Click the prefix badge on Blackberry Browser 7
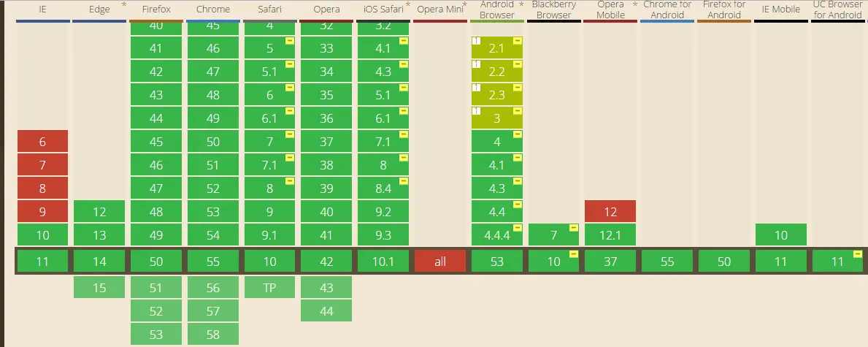Viewport: 868px width, 347px height. pyautogui.click(x=574, y=227)
